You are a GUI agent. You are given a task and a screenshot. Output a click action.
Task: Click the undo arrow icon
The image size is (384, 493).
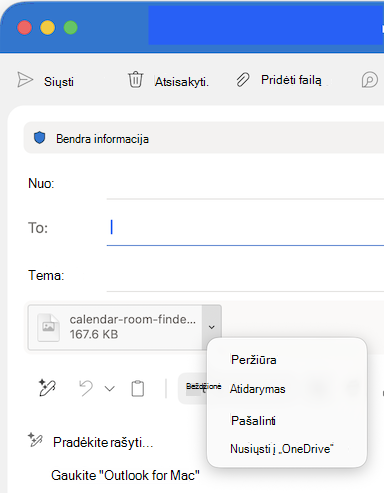point(86,388)
